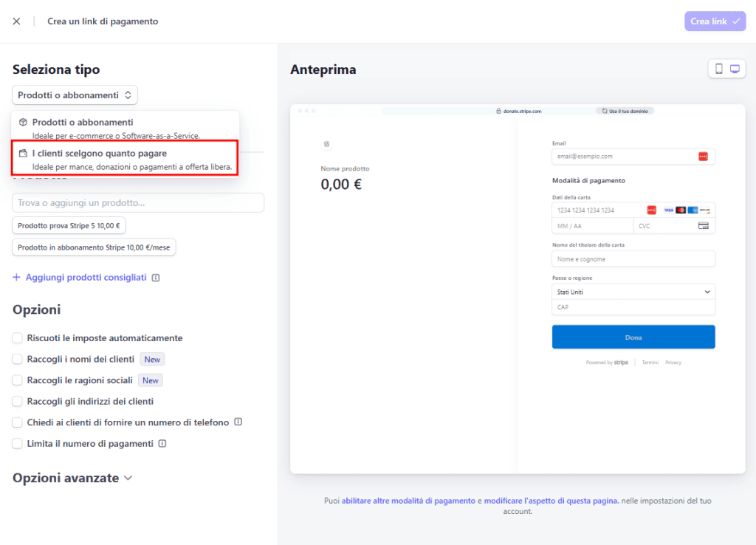Click the info icon beside the phone number option
756x545 pixels.
(x=237, y=422)
